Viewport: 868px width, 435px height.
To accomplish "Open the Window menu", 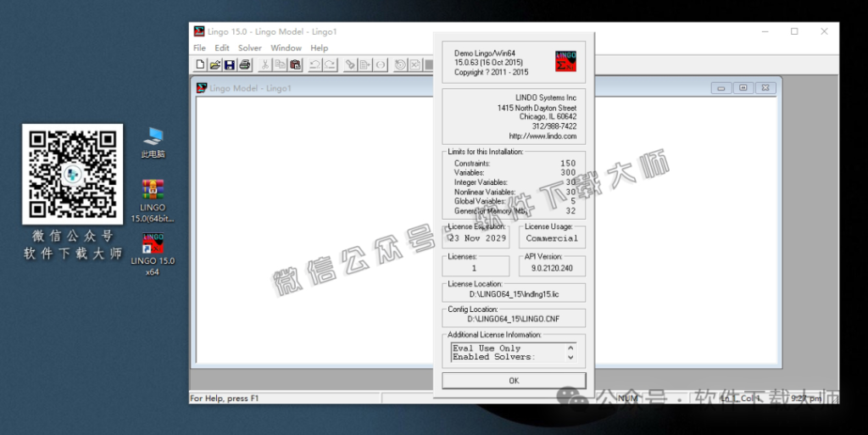I will point(286,48).
